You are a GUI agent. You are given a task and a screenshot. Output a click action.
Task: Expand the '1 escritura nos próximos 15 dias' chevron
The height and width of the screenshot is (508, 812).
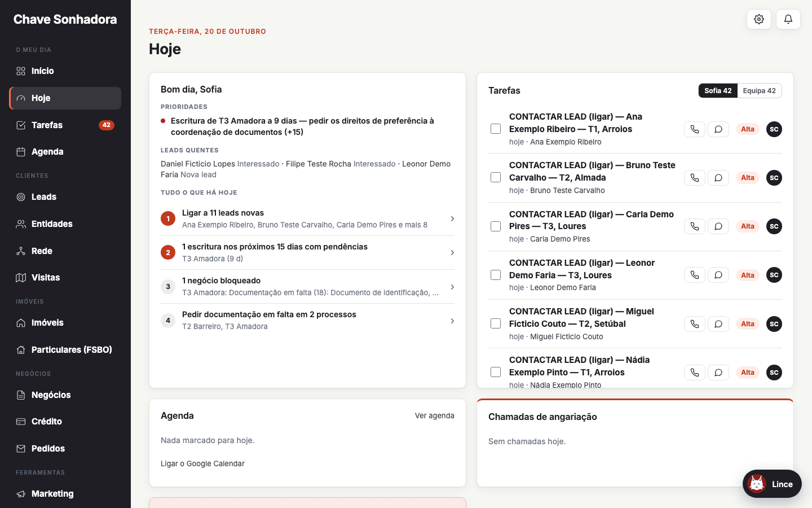pos(452,252)
